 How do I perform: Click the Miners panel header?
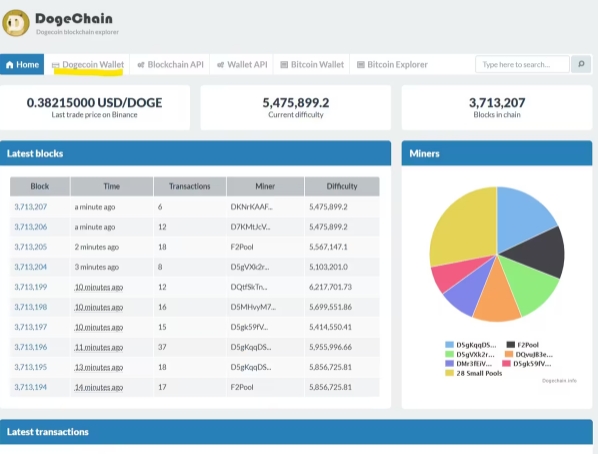coord(497,153)
